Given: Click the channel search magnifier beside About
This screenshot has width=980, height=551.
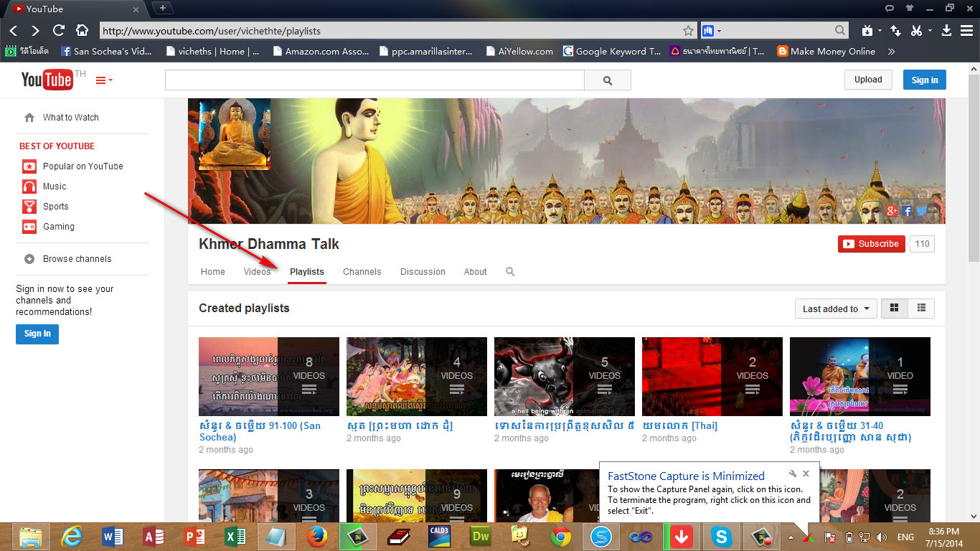Looking at the screenshot, I should pyautogui.click(x=510, y=272).
